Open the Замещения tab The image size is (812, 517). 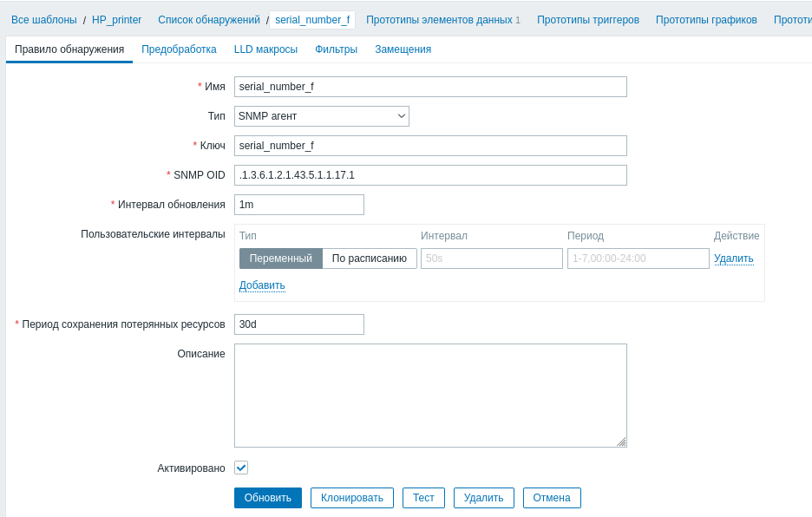point(402,49)
